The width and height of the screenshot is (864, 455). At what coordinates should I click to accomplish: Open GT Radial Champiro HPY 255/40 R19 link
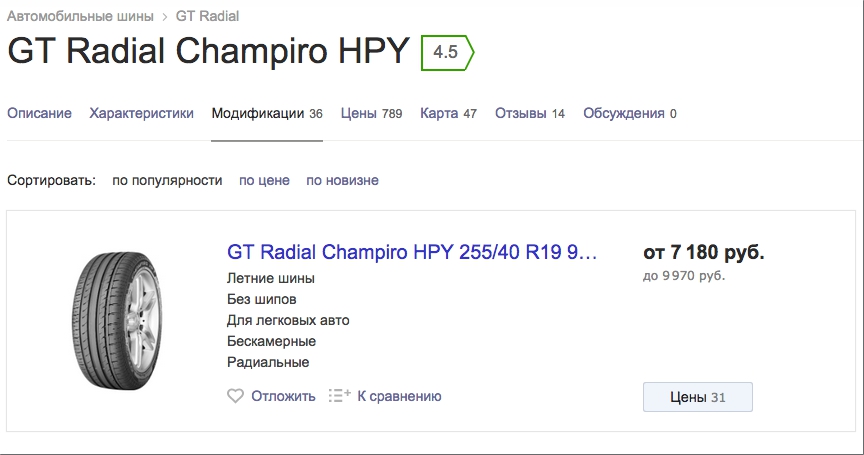coord(412,252)
